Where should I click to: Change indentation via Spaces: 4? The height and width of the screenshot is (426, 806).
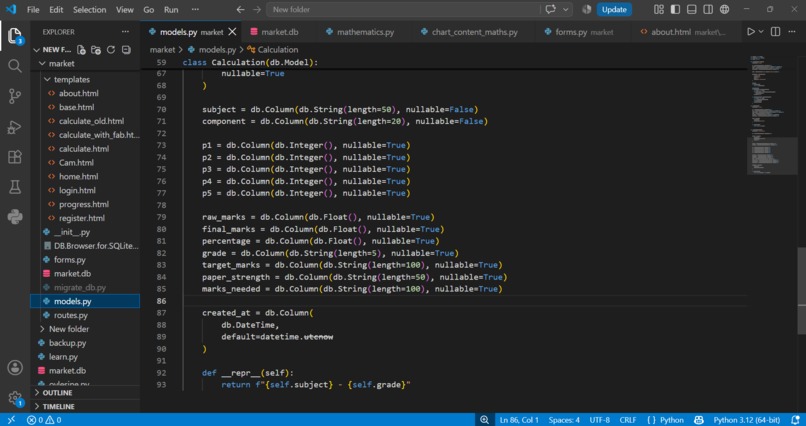[x=564, y=420]
